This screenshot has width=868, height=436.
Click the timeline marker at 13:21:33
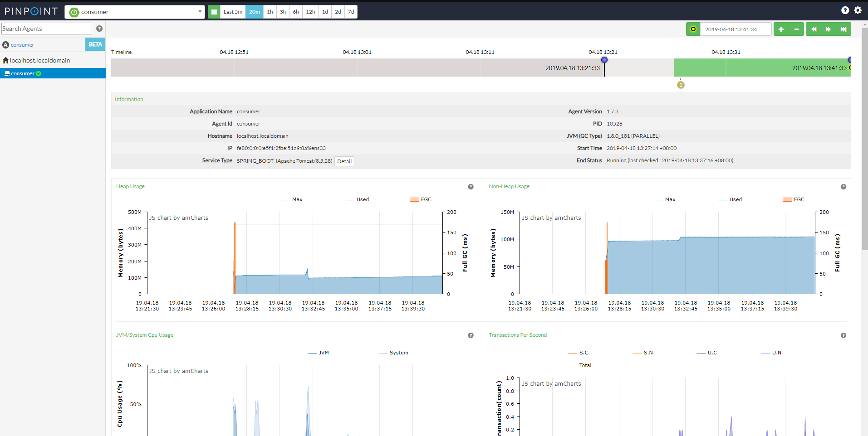[604, 60]
